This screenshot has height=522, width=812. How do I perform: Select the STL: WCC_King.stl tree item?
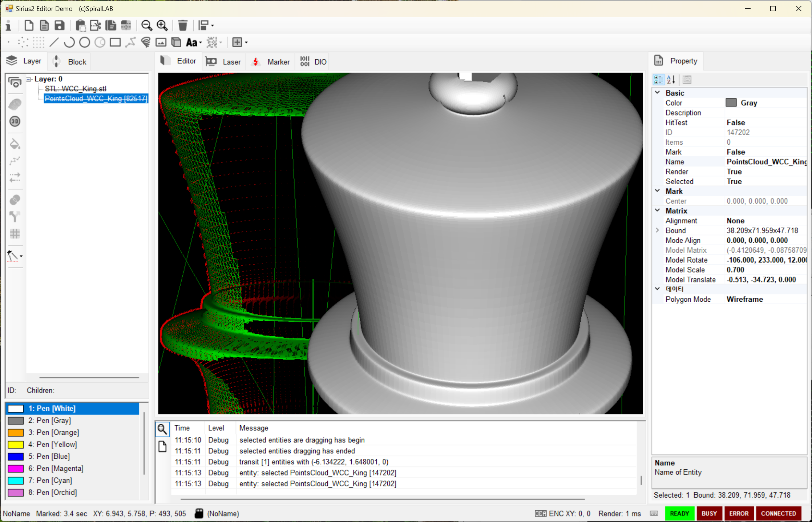[76, 89]
